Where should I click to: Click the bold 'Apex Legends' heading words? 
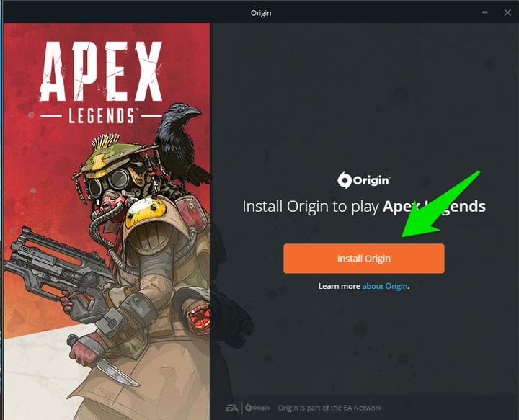click(x=434, y=206)
